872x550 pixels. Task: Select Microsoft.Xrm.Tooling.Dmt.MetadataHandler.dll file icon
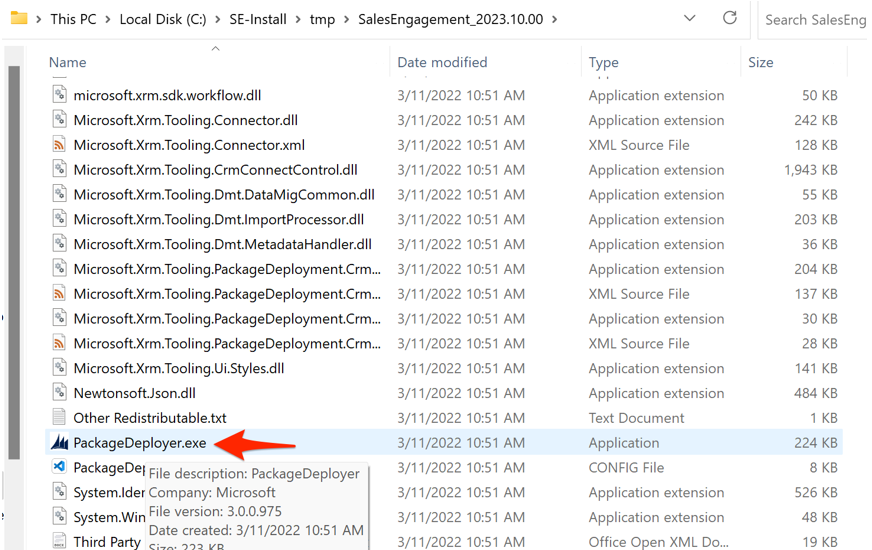59,244
